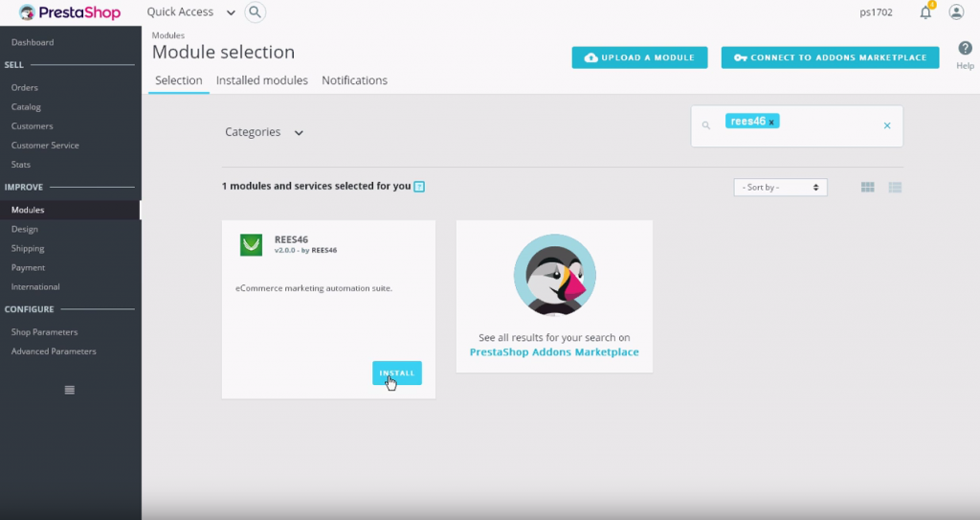Switch to the Notifications tab
Screen dimensions: 980x520
coord(354,80)
